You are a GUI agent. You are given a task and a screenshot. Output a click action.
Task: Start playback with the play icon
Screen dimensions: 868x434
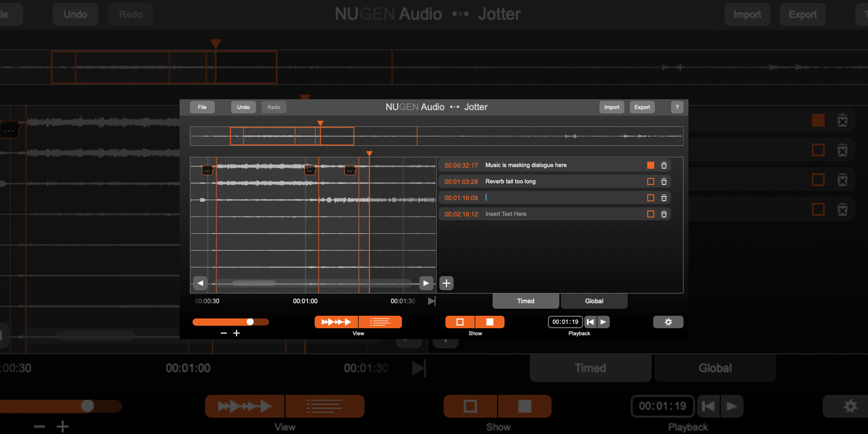pos(603,322)
